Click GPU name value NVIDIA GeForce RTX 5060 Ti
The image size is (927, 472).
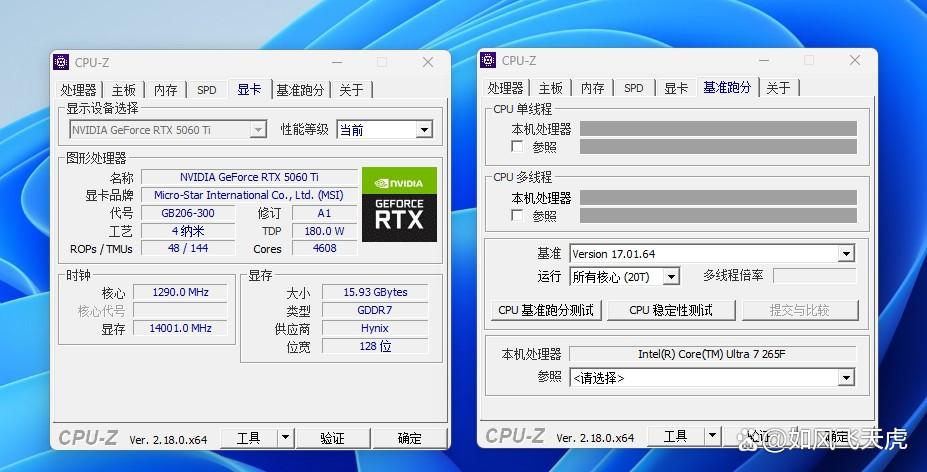click(249, 177)
